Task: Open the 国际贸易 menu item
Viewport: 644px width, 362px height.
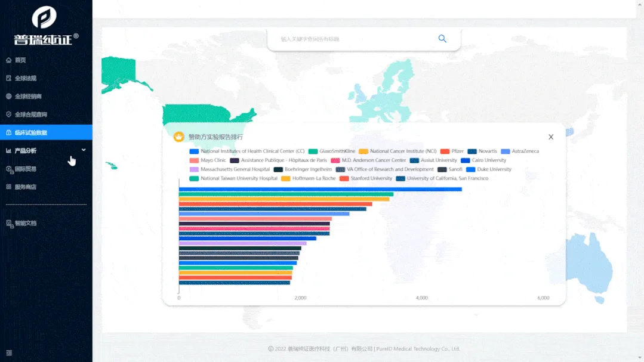Action: [46, 169]
